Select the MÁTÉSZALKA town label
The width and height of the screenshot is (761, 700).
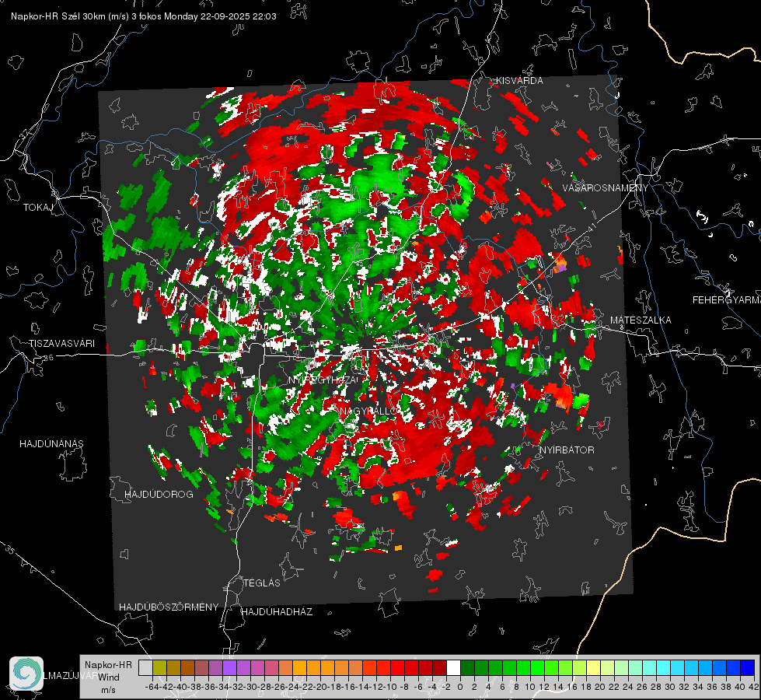pyautogui.click(x=641, y=320)
